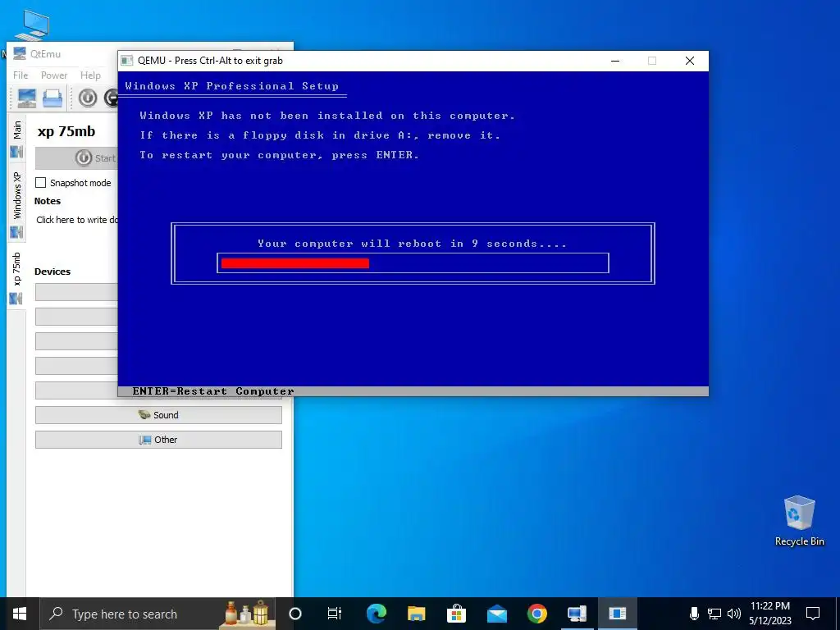Click the 'ENTER=Restart Computer' status line
This screenshot has height=630, width=840.
(x=213, y=391)
